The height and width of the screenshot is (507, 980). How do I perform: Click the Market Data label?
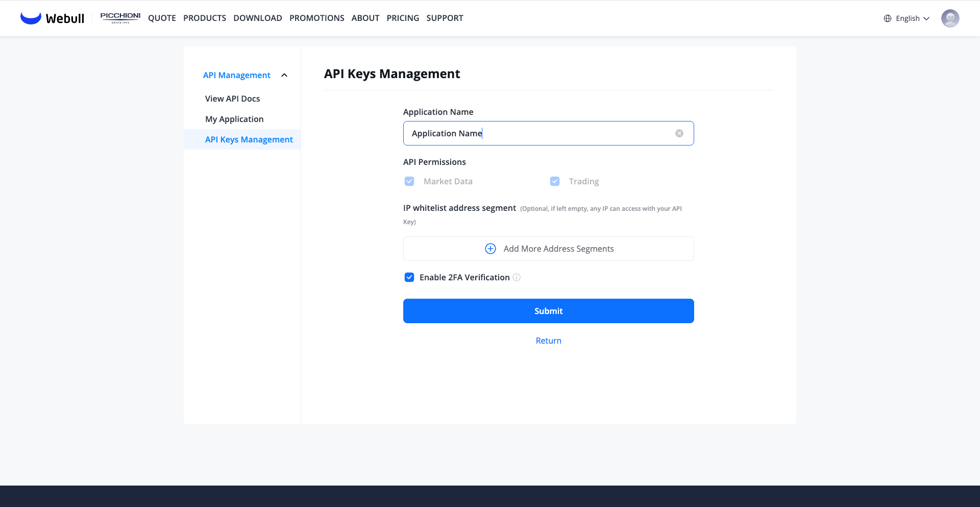click(x=448, y=181)
